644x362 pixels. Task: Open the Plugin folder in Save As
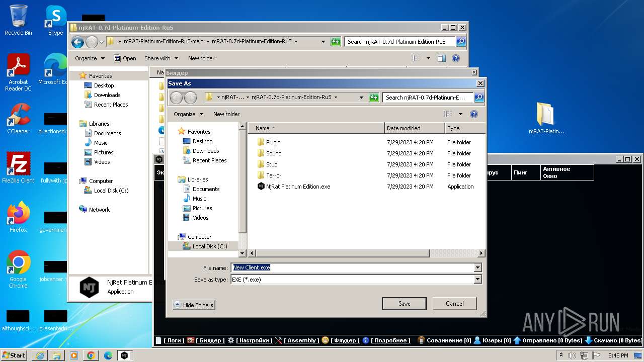coord(273,142)
